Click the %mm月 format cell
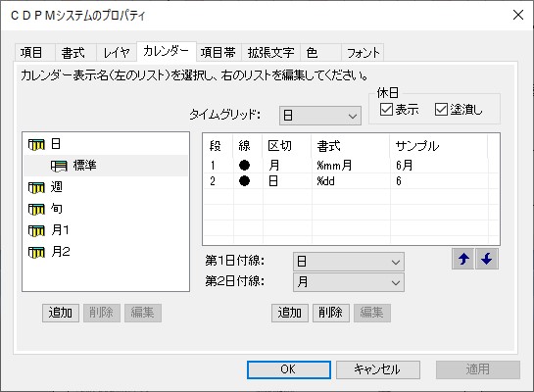The image size is (534, 392). 351,166
